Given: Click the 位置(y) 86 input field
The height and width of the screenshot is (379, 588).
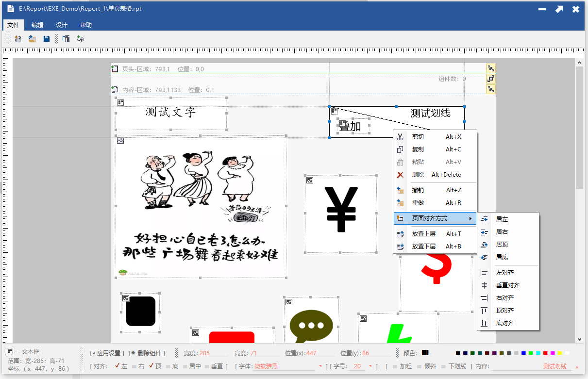Looking at the screenshot, I should pos(376,353).
